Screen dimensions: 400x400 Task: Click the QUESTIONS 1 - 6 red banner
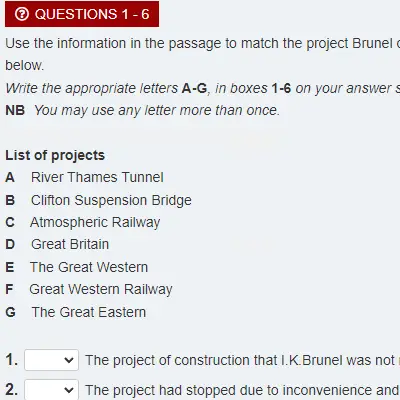tap(82, 14)
